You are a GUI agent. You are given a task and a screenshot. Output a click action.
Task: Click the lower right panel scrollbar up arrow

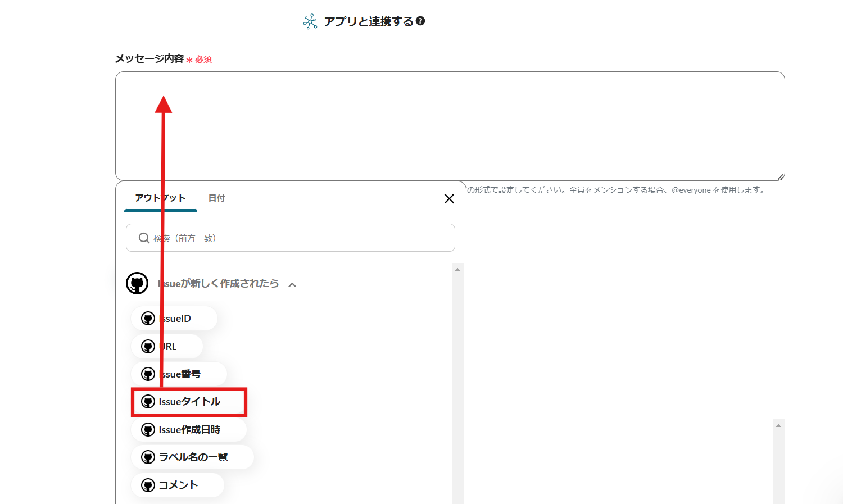pyautogui.click(x=778, y=425)
